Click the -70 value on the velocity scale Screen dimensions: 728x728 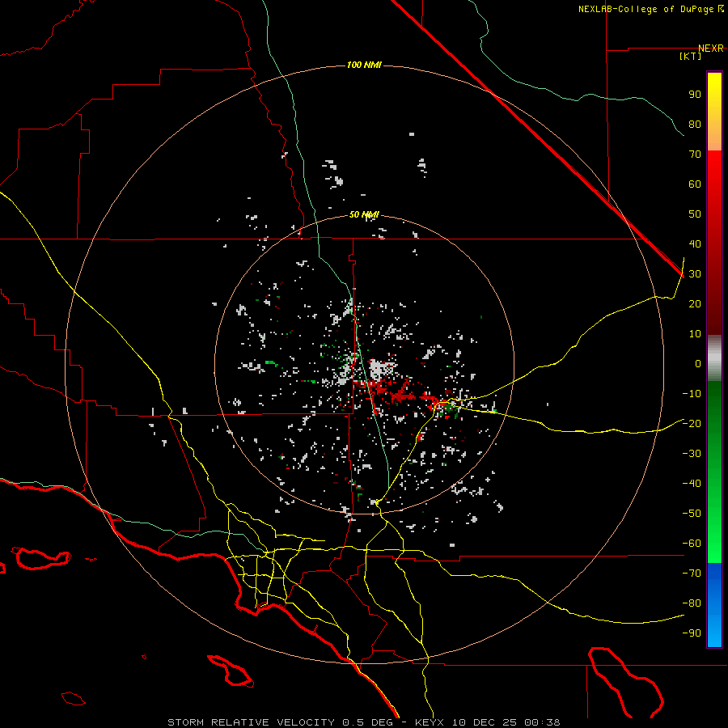coord(692,573)
